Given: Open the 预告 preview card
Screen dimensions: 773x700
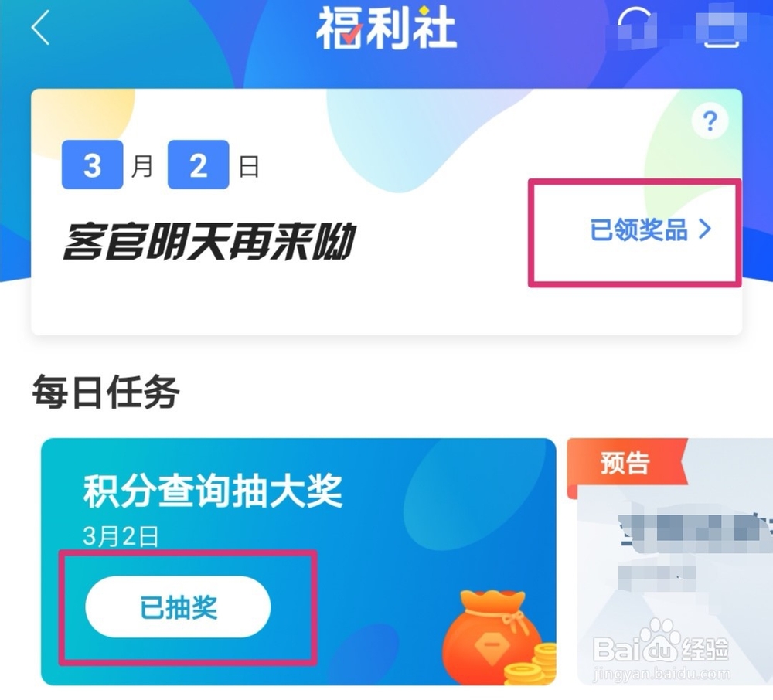Looking at the screenshot, I should click(x=670, y=562).
